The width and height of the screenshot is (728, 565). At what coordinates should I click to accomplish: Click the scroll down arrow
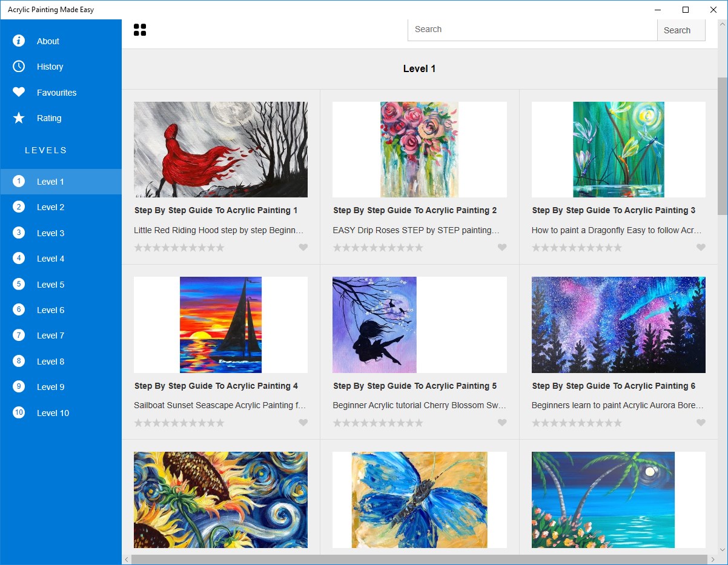coord(723,549)
